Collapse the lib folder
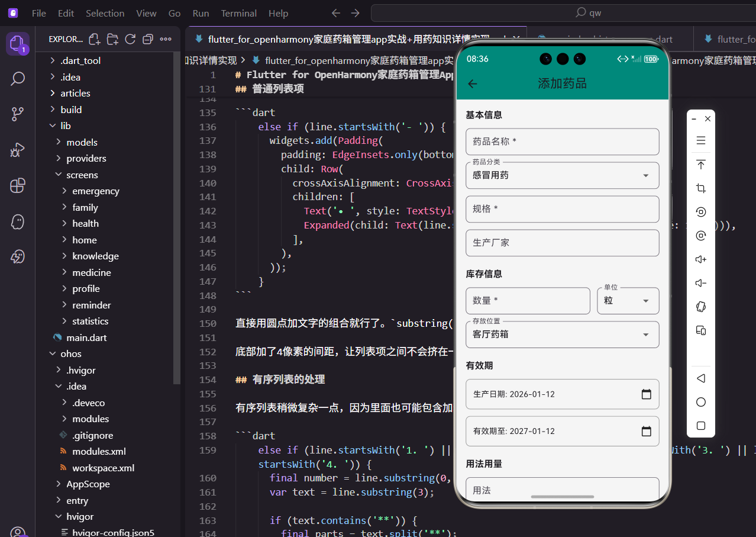756x537 pixels. point(65,126)
